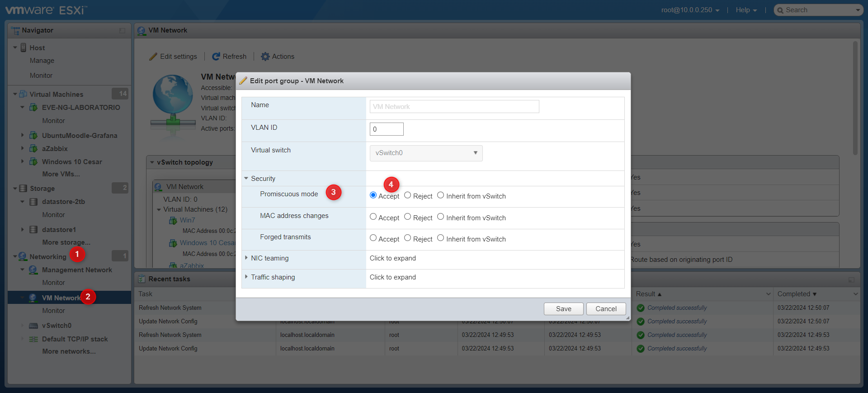868x393 pixels.
Task: Click the large VM Network globe image
Action: [x=173, y=100]
